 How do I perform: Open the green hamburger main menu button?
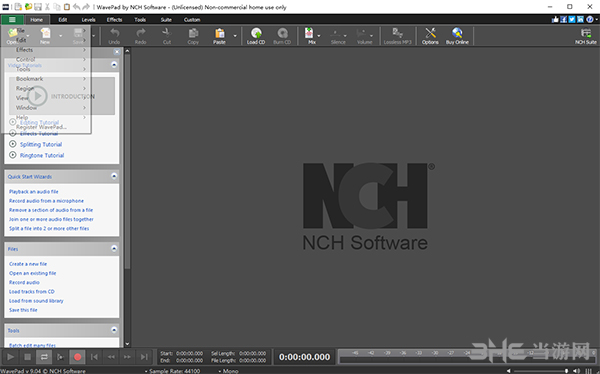tap(12, 20)
